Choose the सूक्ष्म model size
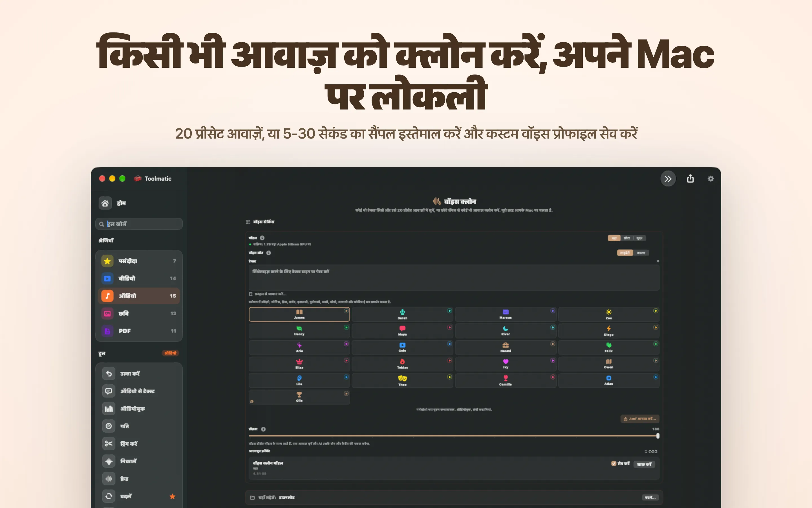This screenshot has width=812, height=508. click(x=639, y=238)
